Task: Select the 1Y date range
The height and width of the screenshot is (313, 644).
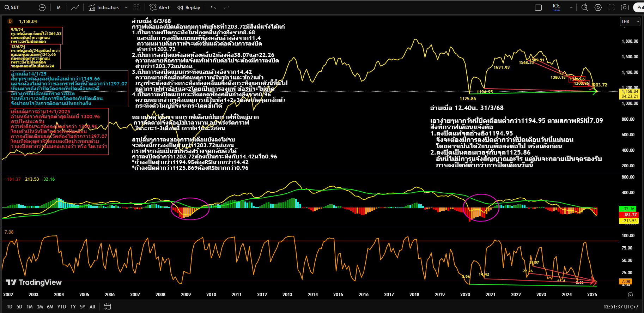Action: pos(73,307)
